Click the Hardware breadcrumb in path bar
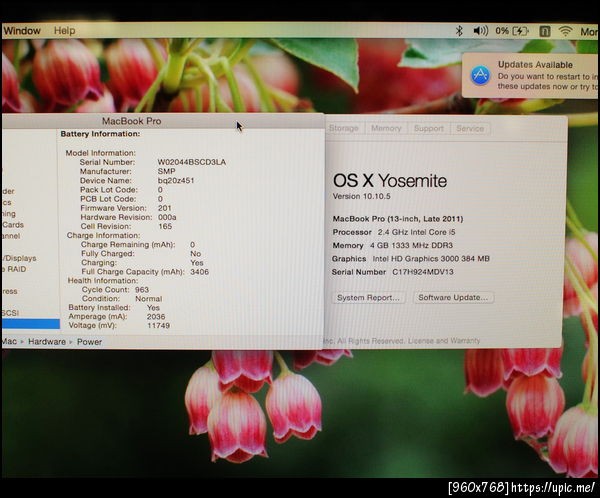The image size is (600, 498). 47,342
